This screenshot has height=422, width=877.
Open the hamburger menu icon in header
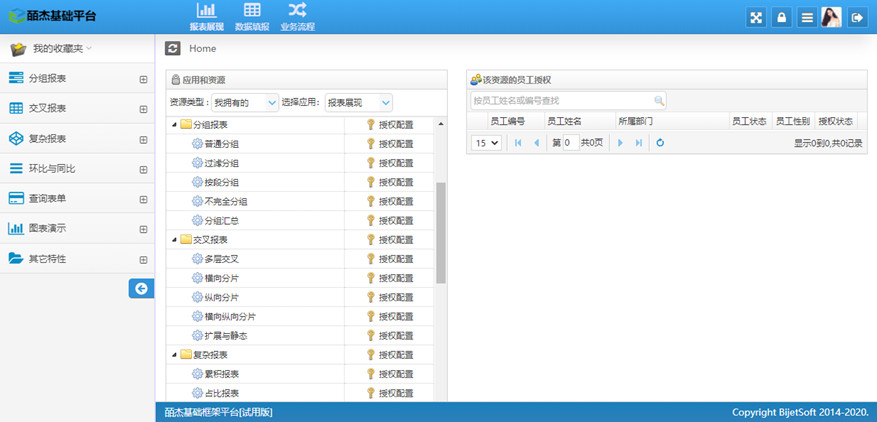coord(806,17)
